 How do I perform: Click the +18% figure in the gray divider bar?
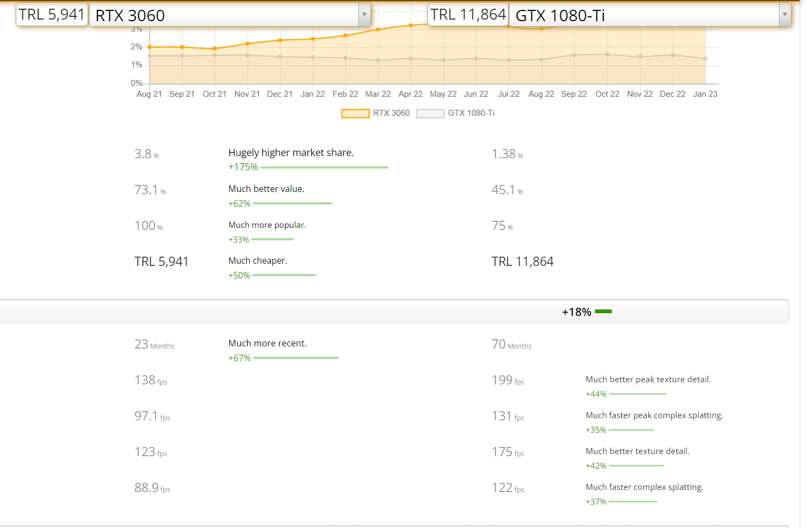click(577, 312)
